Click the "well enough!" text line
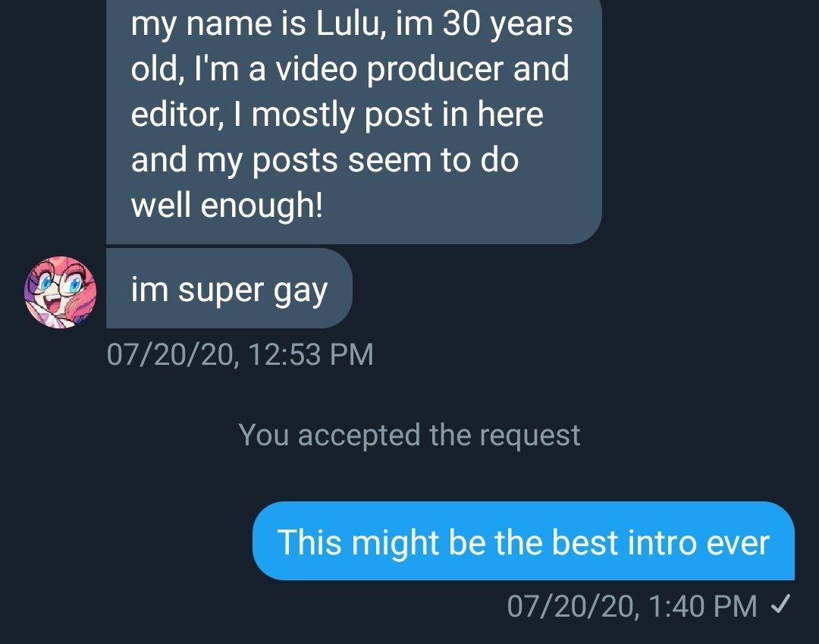The width and height of the screenshot is (819, 644). (227, 204)
